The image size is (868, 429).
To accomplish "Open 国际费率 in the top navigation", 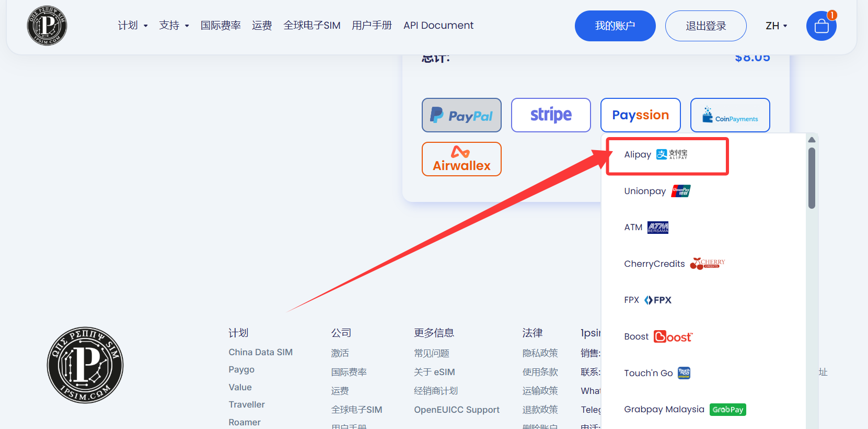I will pyautogui.click(x=221, y=26).
